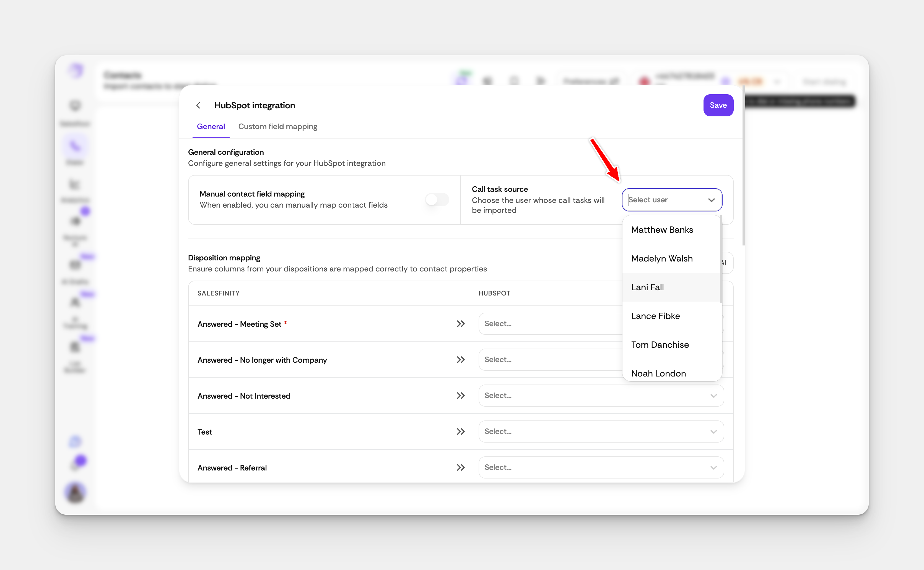Select Tom Danchise as call task source
The height and width of the screenshot is (570, 924).
click(660, 344)
